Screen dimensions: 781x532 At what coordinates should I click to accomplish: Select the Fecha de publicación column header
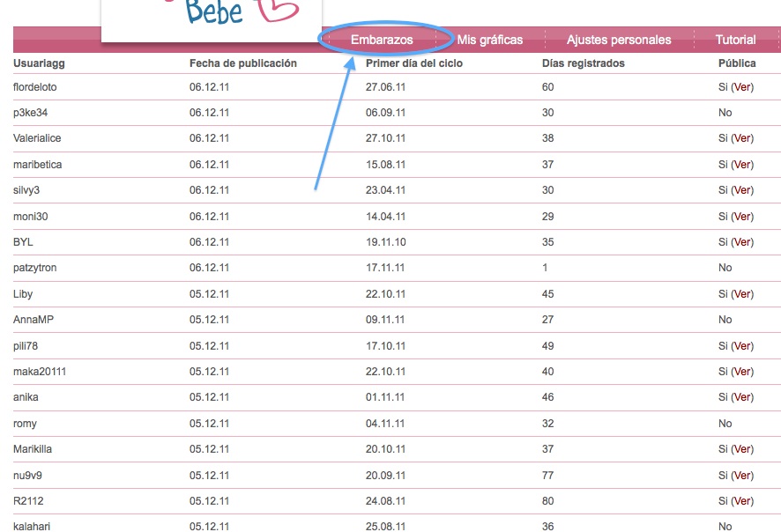(243, 63)
